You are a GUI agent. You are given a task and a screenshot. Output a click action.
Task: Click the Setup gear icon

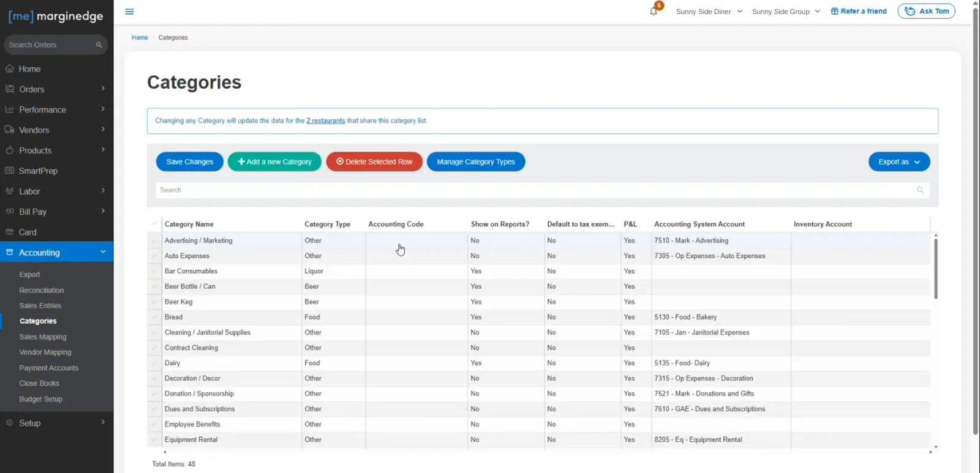(9, 423)
